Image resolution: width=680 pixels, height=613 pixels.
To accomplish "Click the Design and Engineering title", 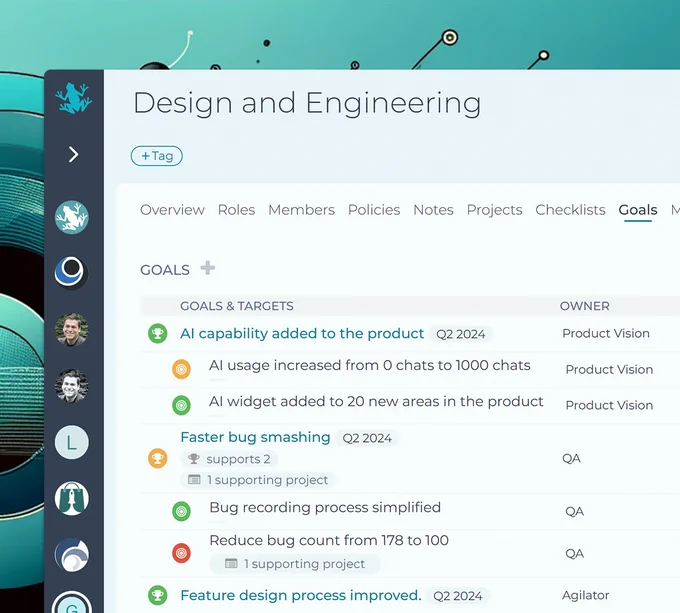I will tap(307, 103).
